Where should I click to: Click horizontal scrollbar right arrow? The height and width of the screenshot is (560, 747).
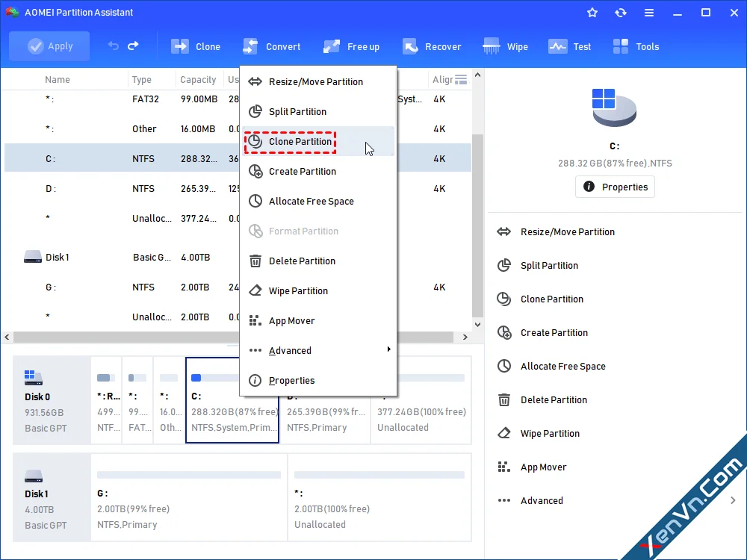click(465, 337)
